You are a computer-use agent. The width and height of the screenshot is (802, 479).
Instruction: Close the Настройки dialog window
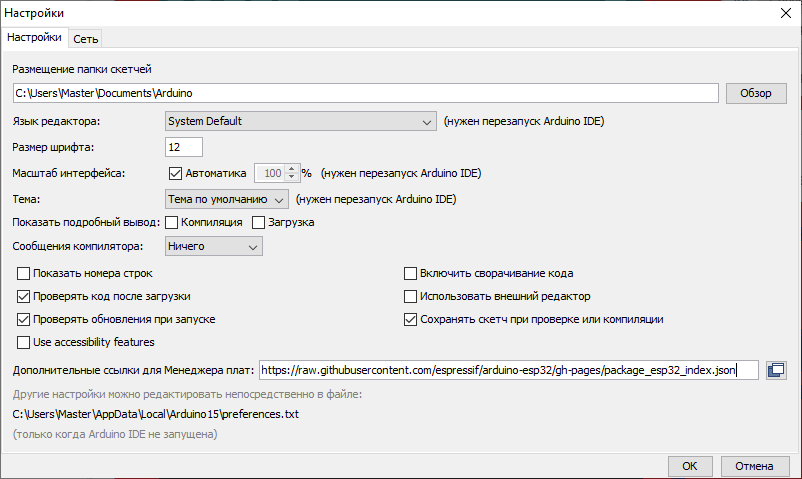pyautogui.click(x=786, y=13)
